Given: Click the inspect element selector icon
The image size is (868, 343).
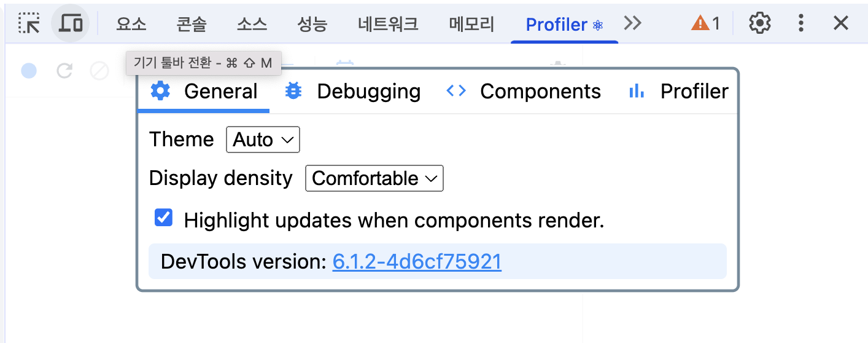Looking at the screenshot, I should pyautogui.click(x=29, y=23).
